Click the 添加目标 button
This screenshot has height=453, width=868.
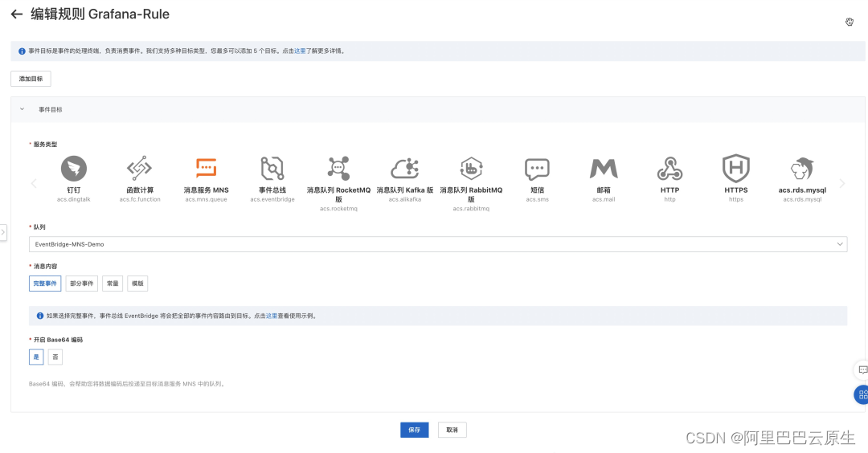click(31, 79)
